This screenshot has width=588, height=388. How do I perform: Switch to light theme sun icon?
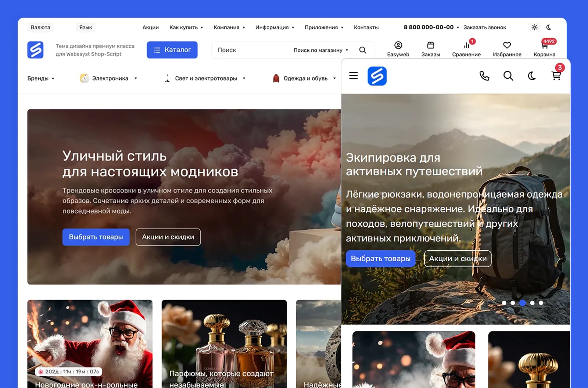pyautogui.click(x=534, y=27)
